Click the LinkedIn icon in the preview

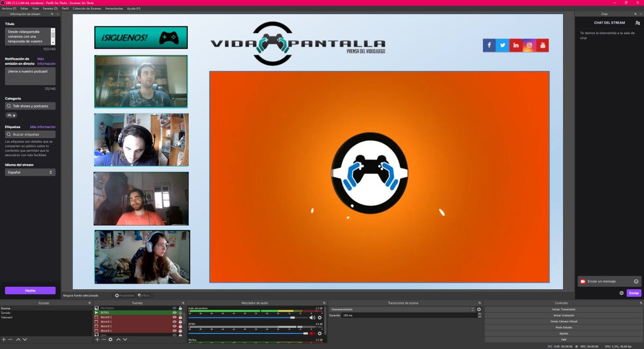pyautogui.click(x=516, y=45)
